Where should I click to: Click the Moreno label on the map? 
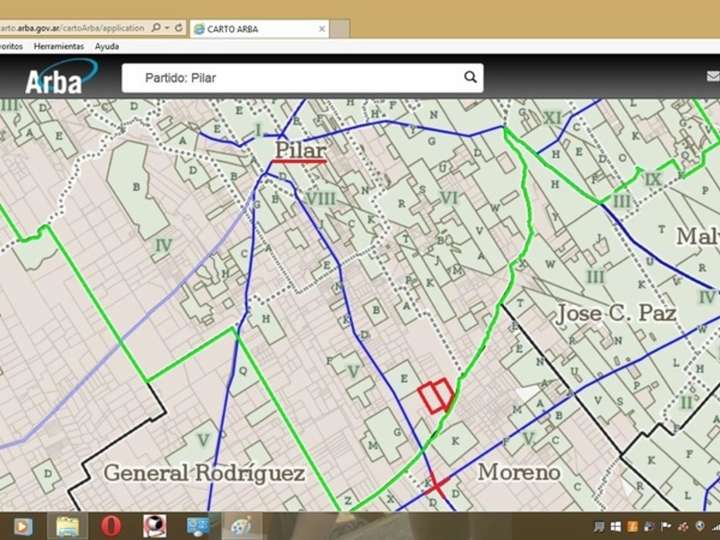point(519,472)
